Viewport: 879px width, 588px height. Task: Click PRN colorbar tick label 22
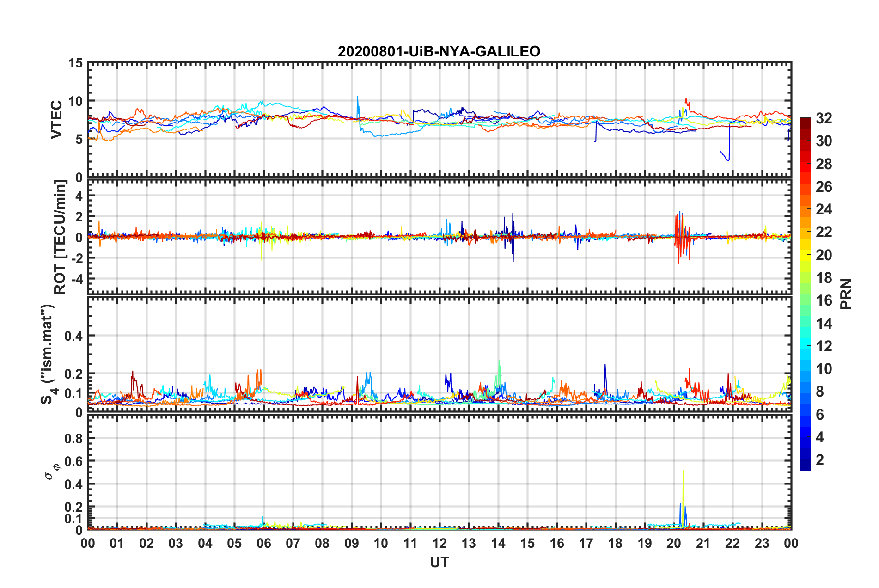[x=824, y=232]
